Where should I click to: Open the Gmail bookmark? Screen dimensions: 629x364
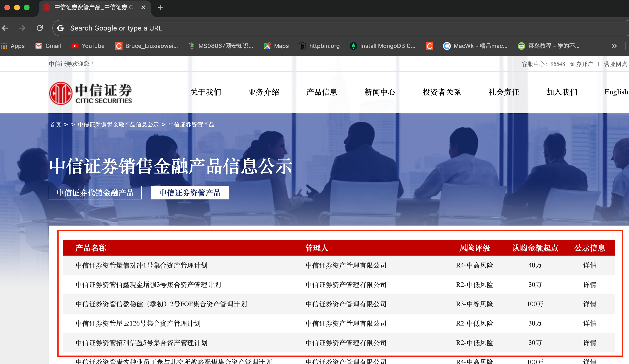click(48, 46)
